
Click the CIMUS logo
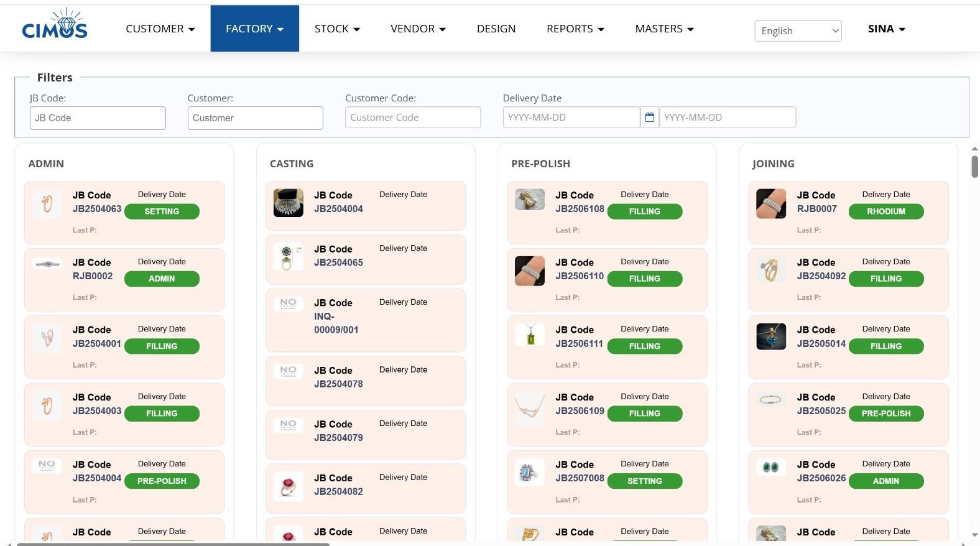tap(55, 25)
